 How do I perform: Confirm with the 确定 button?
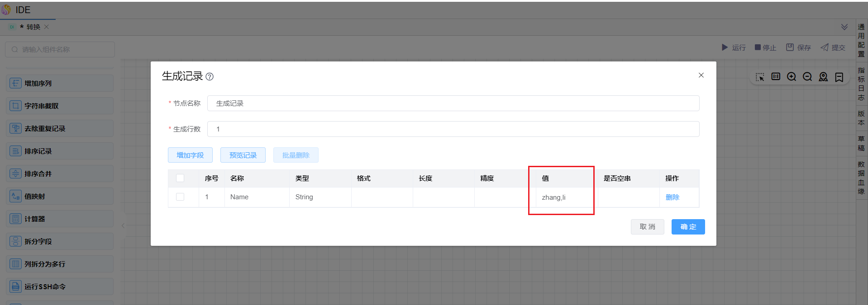tap(688, 227)
